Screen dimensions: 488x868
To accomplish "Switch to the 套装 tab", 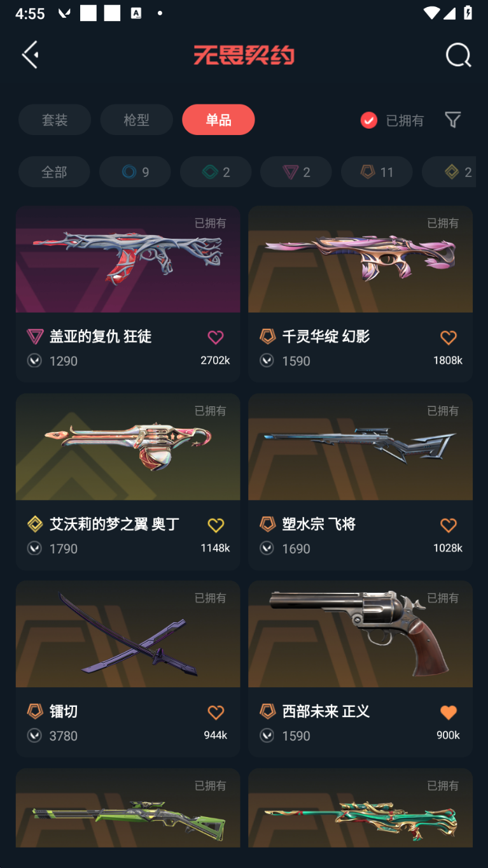I will (x=55, y=120).
